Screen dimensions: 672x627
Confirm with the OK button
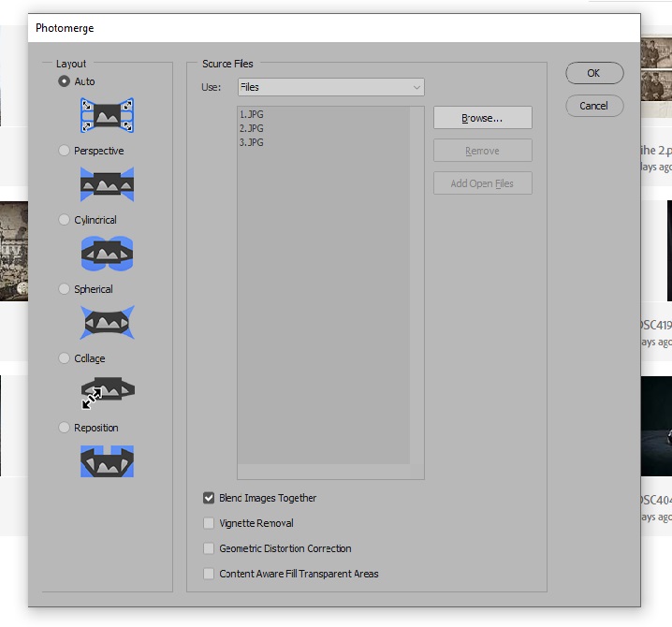594,73
